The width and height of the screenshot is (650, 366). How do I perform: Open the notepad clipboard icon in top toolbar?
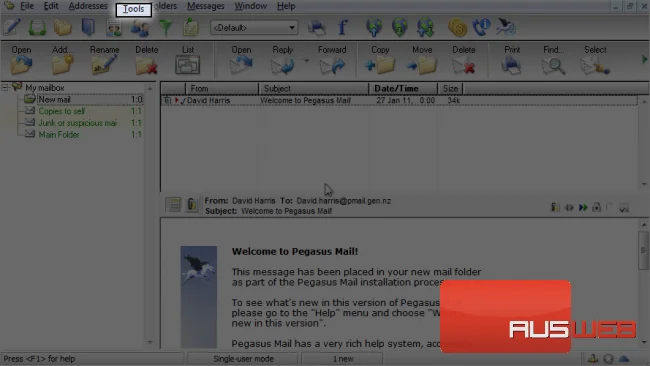pos(191,28)
